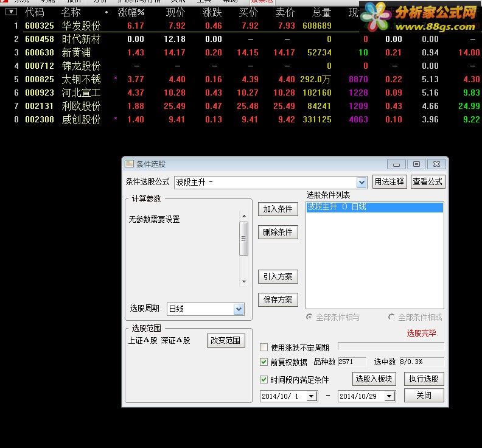This screenshot has height=448, width=482.
Task: Click 上证A股 深证A股 range text
Action: (159, 340)
